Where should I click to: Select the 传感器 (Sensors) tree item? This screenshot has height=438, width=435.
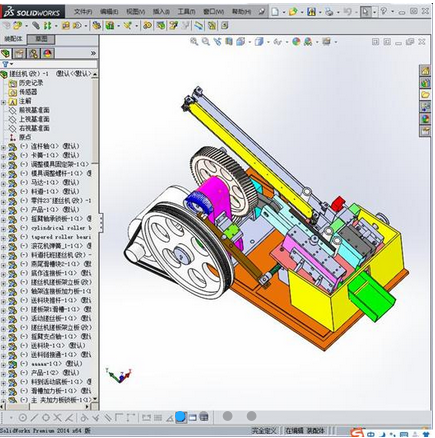point(28,92)
